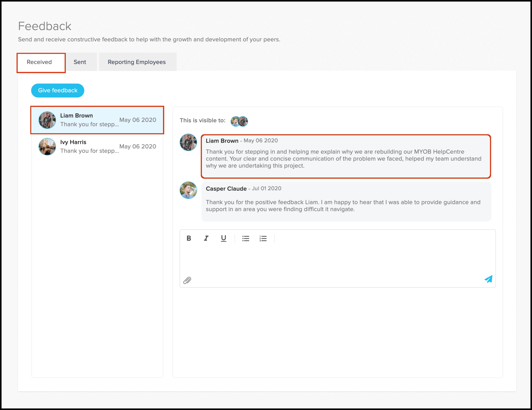Switch to the Received tab
532x410 pixels.
tap(39, 62)
